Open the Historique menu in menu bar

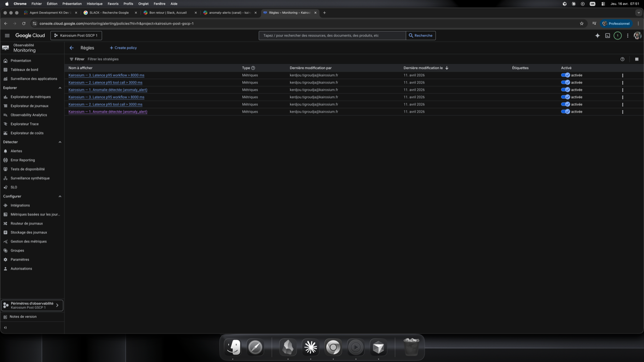[x=95, y=4]
